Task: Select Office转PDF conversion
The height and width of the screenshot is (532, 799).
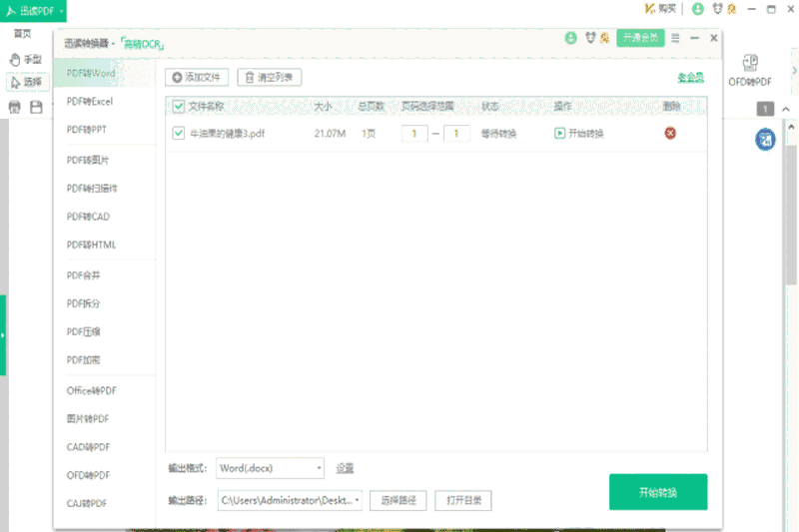Action: (x=91, y=390)
